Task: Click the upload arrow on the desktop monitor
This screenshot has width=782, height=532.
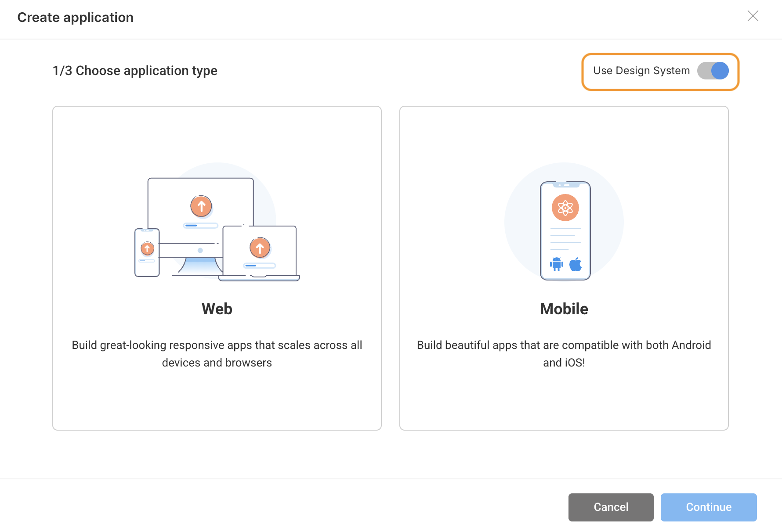Action: (x=201, y=206)
